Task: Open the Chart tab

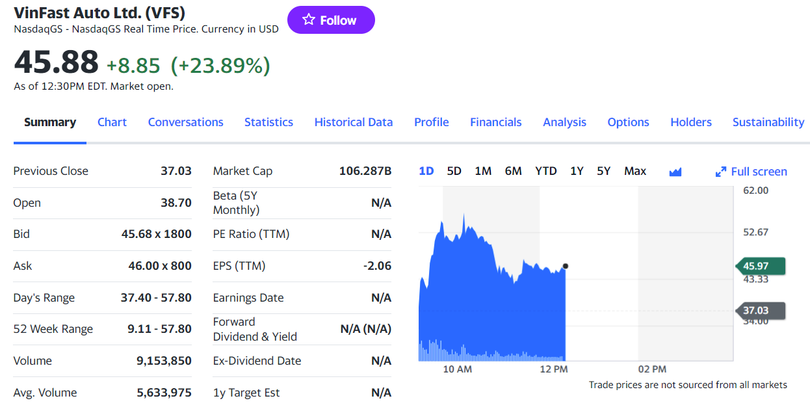Action: click(x=112, y=122)
